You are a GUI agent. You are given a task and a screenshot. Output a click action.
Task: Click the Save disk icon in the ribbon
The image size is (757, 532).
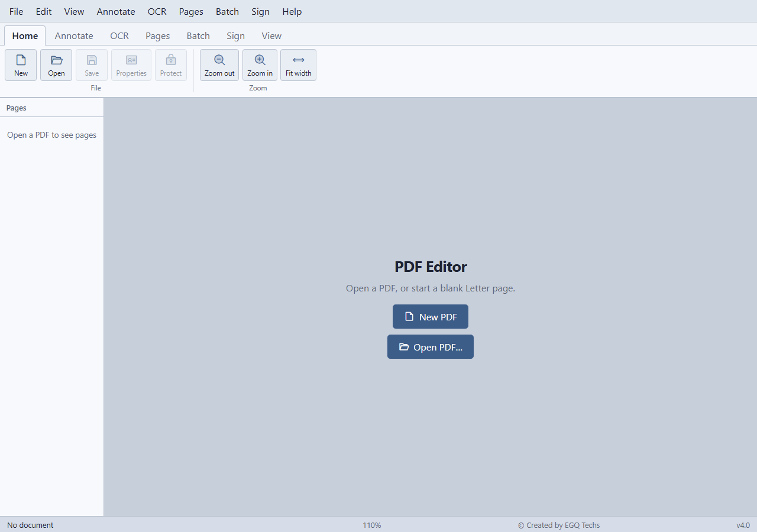(92, 65)
